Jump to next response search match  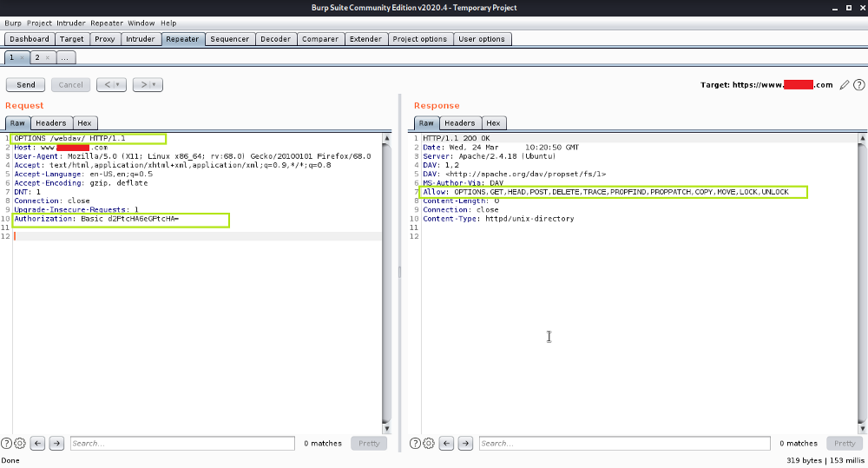point(465,443)
